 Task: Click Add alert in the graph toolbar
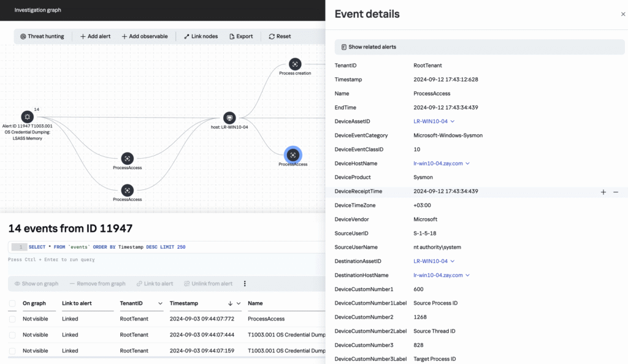[x=95, y=36]
